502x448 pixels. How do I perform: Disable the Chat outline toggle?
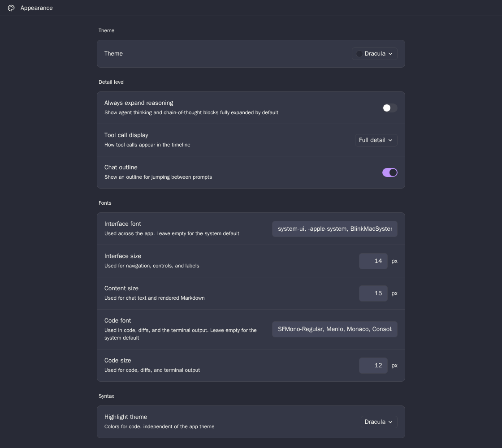389,172
